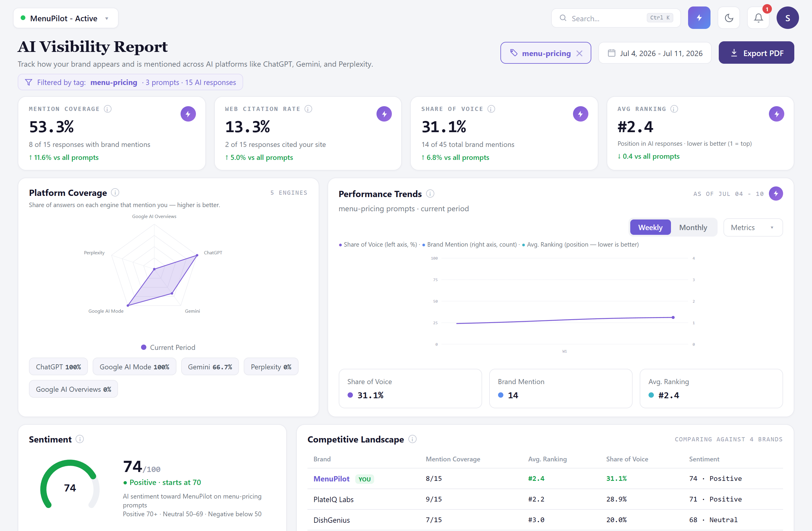Open the DishGenius brand row
The image size is (812, 531).
545,520
